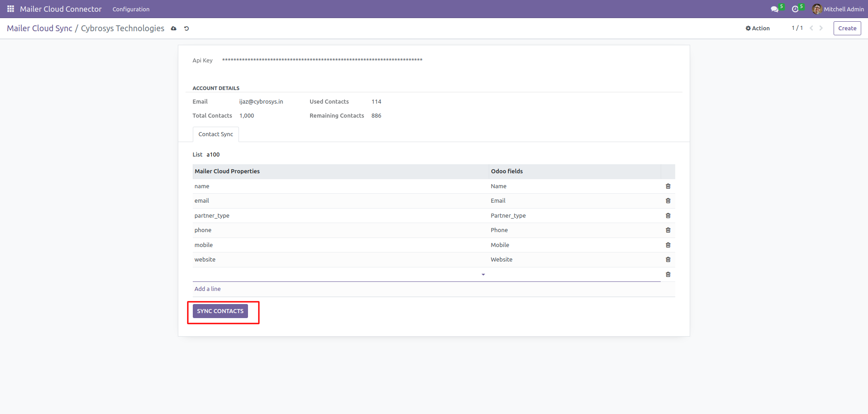Click the Odoo fields input in new row
This screenshot has width=868, height=414.
pos(574,275)
